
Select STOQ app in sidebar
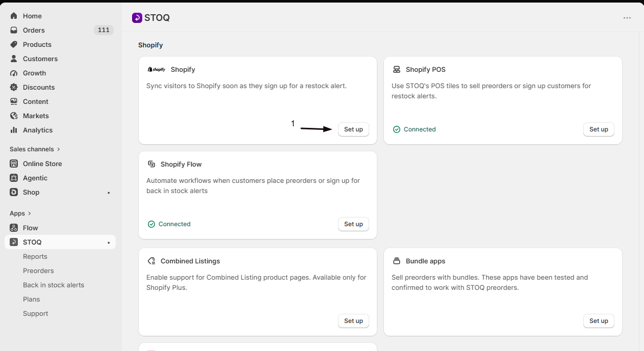[x=60, y=242]
